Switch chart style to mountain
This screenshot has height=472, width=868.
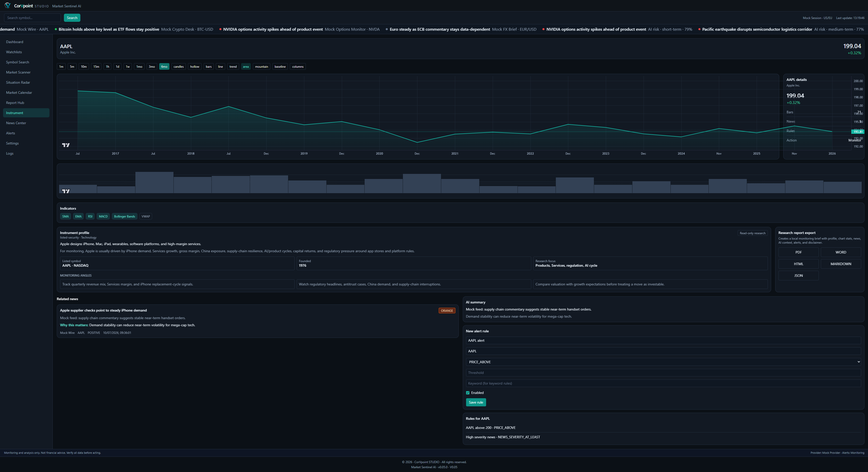[261, 67]
